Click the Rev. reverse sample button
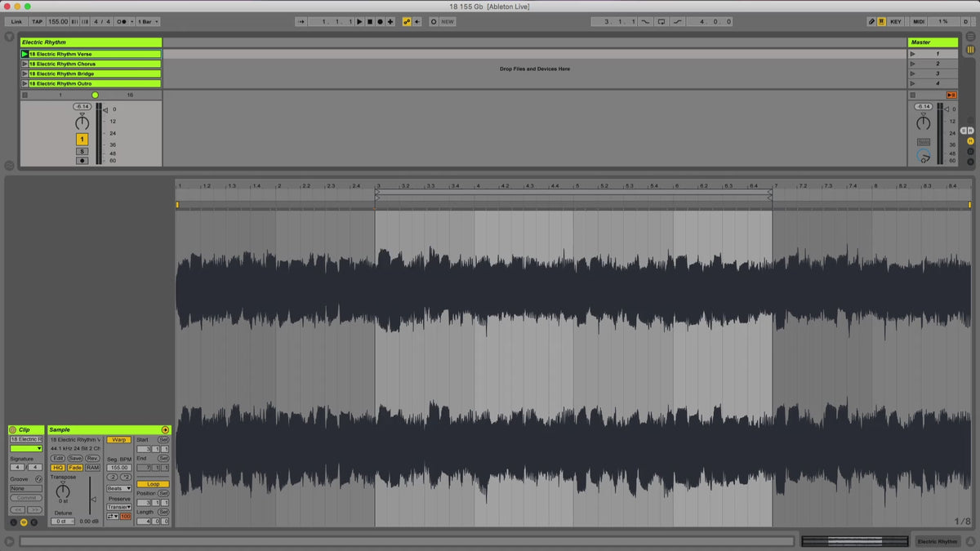This screenshot has height=551, width=980. pyautogui.click(x=92, y=458)
